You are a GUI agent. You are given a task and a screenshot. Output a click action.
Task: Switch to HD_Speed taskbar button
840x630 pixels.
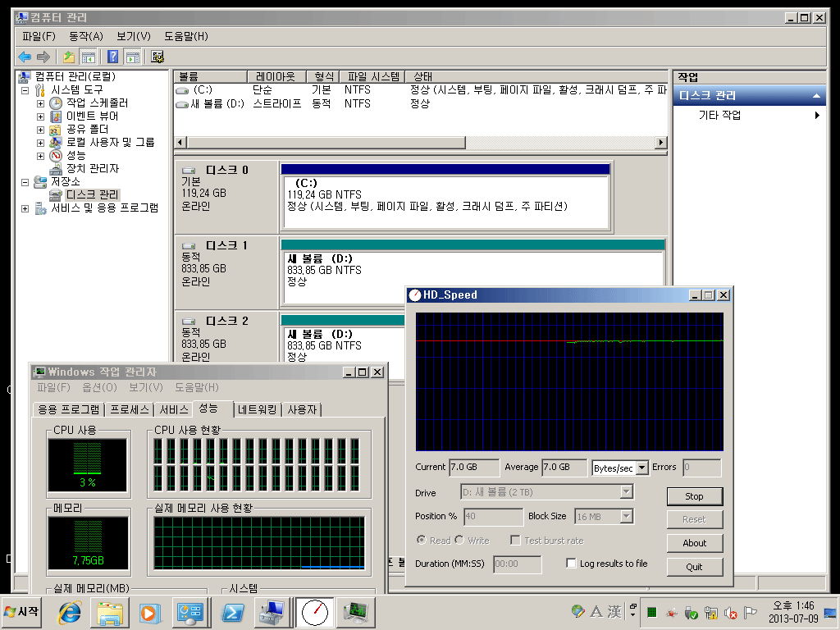[x=315, y=612]
